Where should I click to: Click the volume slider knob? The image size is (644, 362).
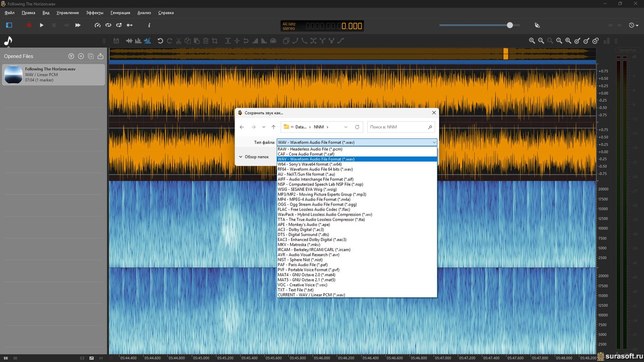(510, 25)
